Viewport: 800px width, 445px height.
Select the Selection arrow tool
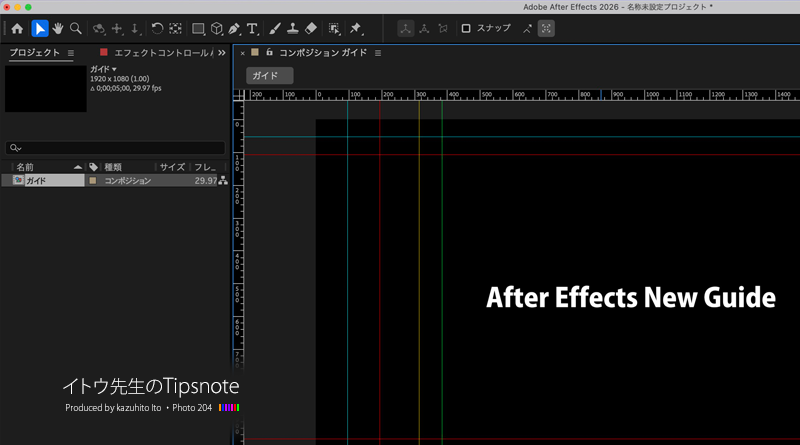40,29
